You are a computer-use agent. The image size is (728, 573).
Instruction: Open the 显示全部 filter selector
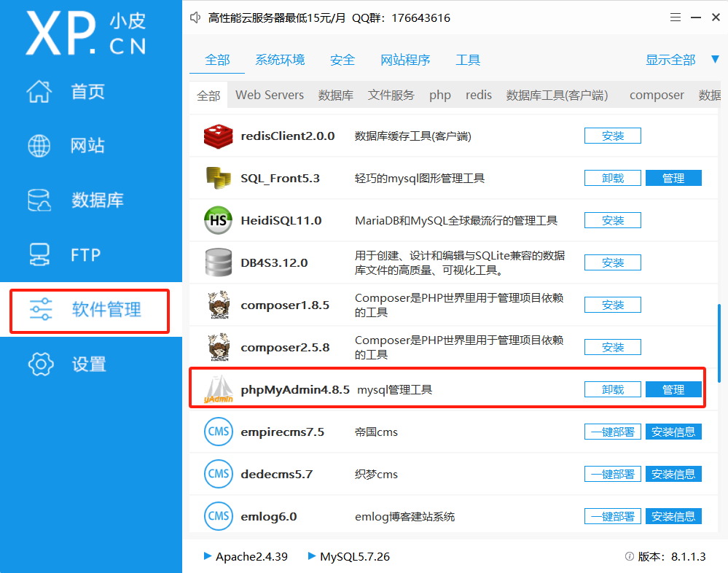[x=670, y=60]
